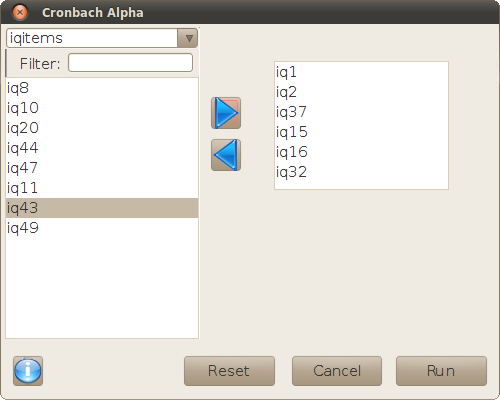Click the blue right arrow add button

(226, 113)
